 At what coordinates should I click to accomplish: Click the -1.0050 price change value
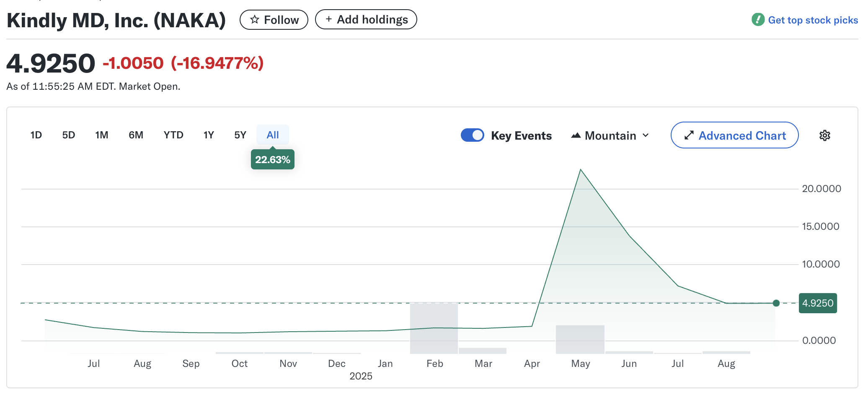pos(133,63)
